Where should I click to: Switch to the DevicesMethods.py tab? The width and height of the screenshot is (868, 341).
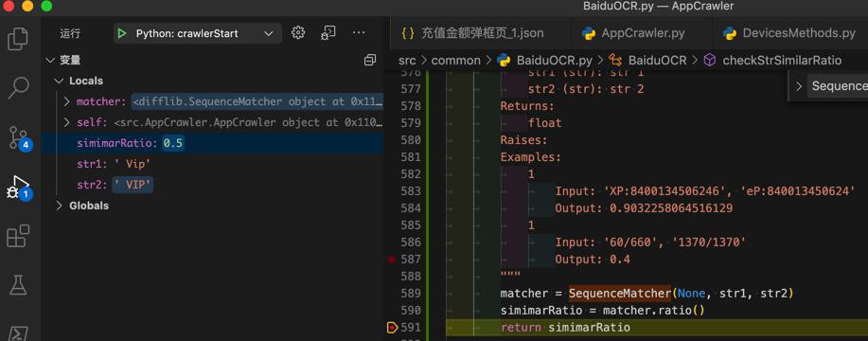click(788, 33)
